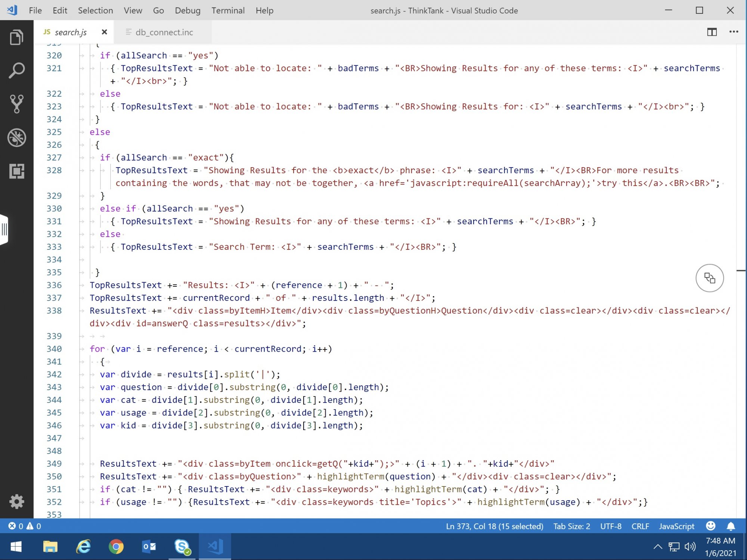Click the feedback smiley in status bar
747x560 pixels.
[710, 526]
